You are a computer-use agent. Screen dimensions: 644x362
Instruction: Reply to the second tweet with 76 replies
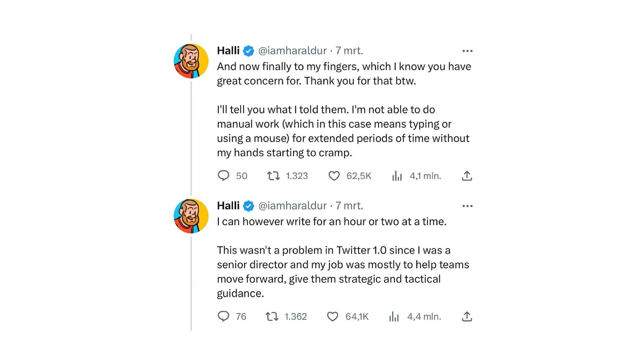click(223, 316)
